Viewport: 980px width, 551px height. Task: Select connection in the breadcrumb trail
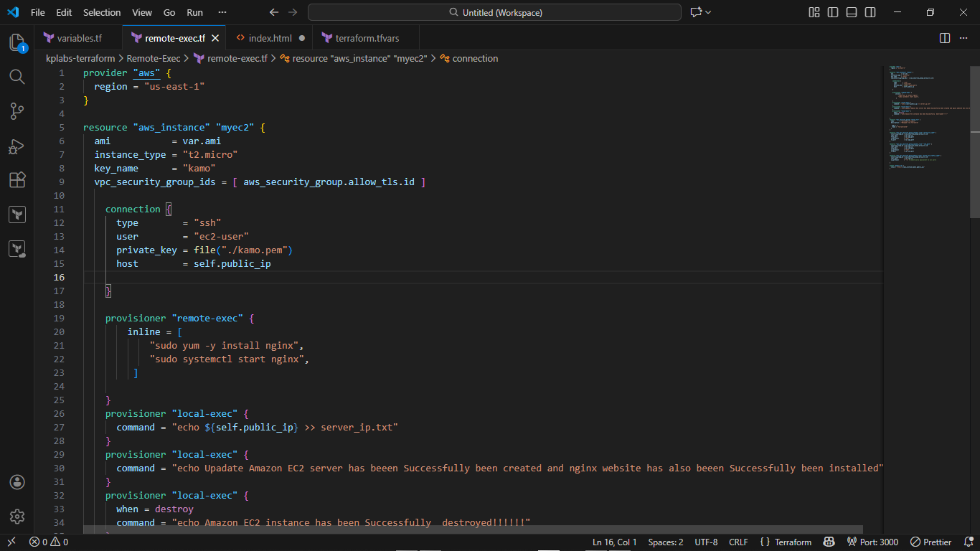pyautogui.click(x=475, y=58)
